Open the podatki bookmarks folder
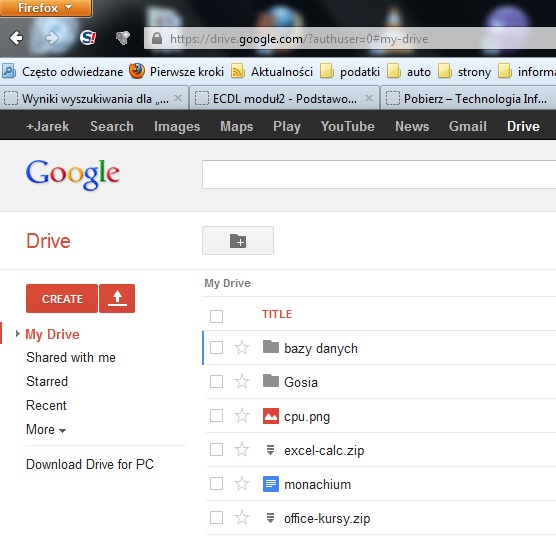The width and height of the screenshot is (556, 537). 350,72
